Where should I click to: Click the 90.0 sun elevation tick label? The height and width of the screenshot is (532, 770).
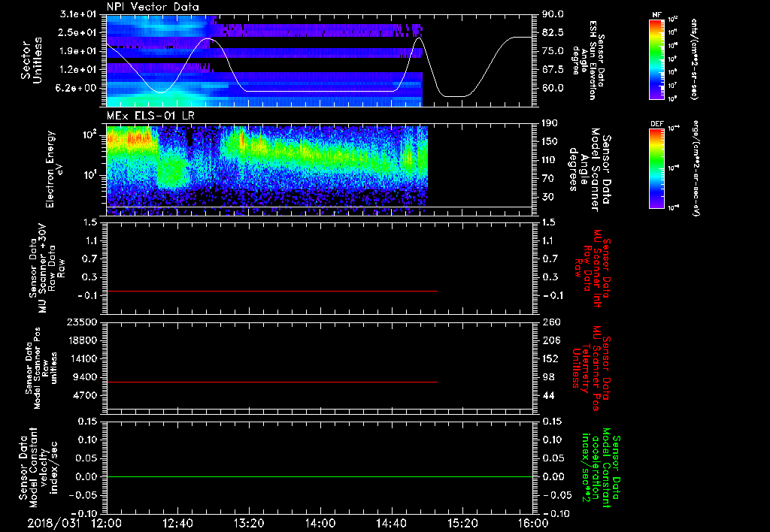click(x=553, y=14)
